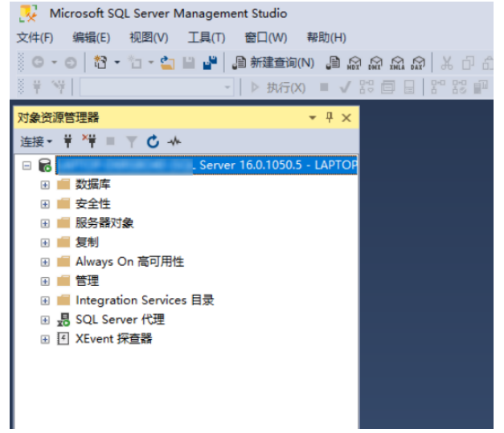Click the query options icon
Viewport: 504px width, 433px height.
pyautogui.click(x=387, y=87)
